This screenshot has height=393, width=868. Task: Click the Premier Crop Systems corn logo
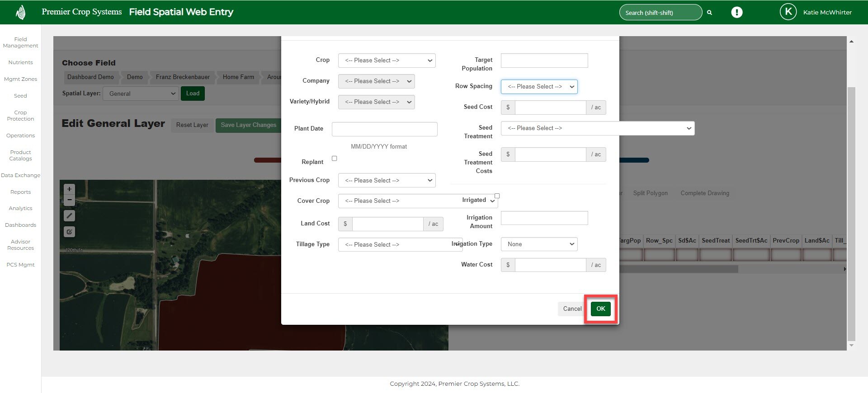coord(20,12)
